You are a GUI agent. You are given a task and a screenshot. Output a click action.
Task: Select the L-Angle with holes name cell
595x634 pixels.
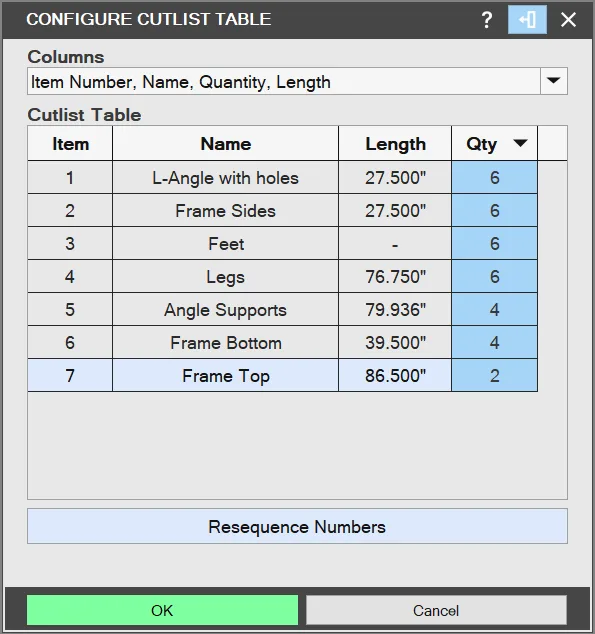pos(226,178)
